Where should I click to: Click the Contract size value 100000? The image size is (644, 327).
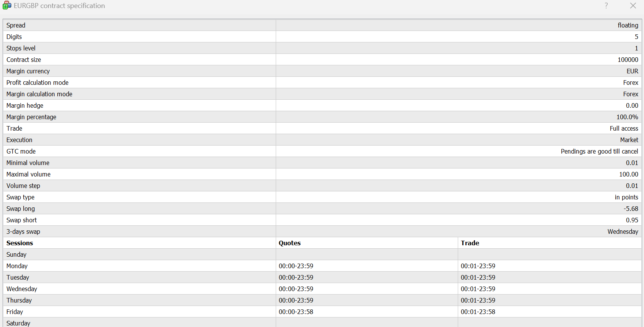point(628,60)
